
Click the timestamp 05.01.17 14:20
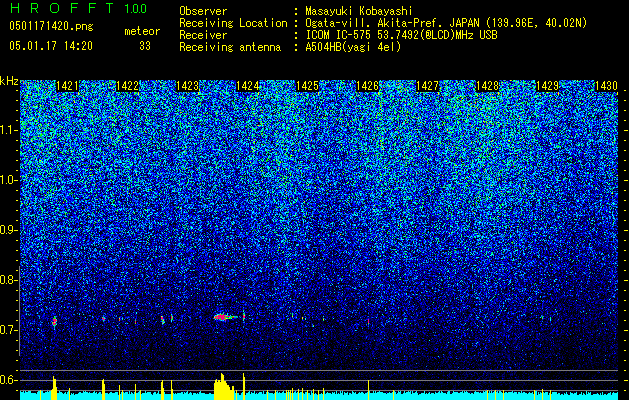pyautogui.click(x=51, y=46)
